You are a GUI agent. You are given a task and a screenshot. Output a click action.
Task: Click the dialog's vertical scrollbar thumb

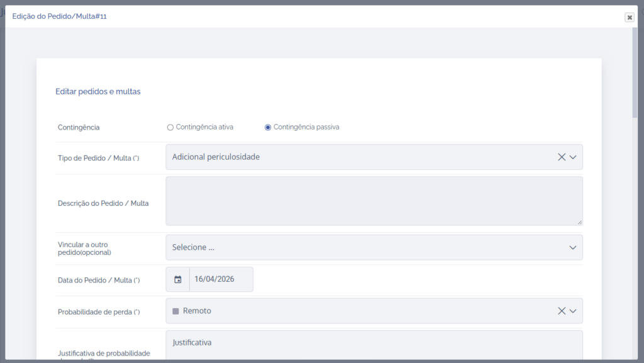pyautogui.click(x=635, y=72)
